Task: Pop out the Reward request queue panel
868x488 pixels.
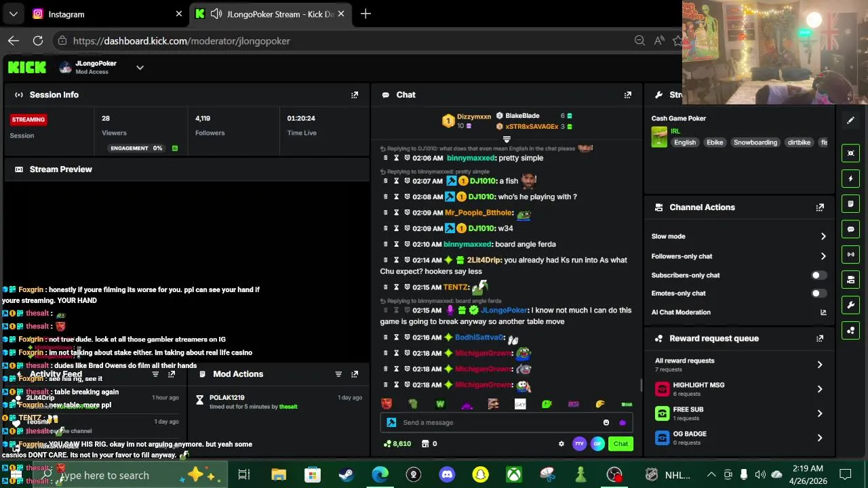Action: [820, 338]
